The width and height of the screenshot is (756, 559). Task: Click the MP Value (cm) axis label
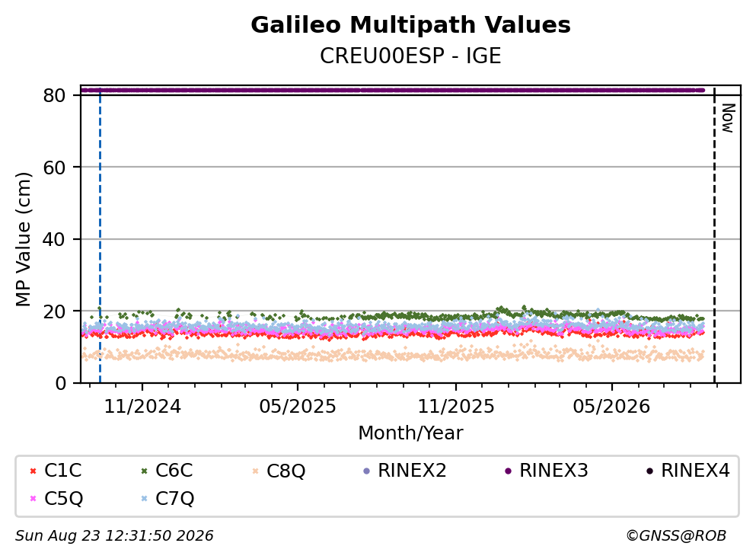tap(23, 239)
